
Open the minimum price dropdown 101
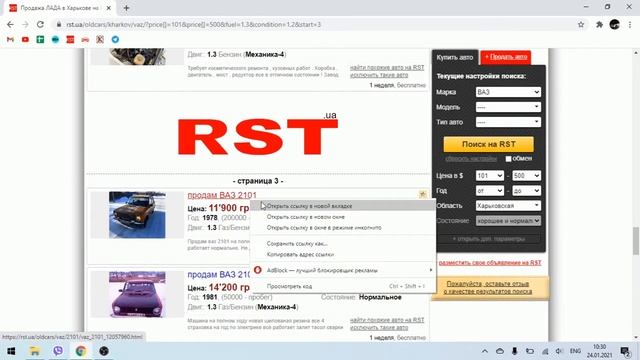coord(490,176)
